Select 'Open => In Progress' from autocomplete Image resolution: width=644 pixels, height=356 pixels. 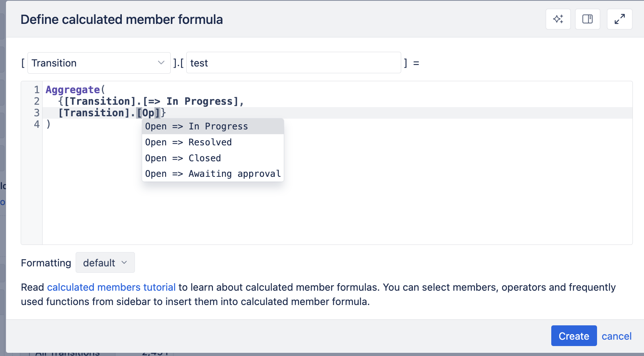pos(197,126)
